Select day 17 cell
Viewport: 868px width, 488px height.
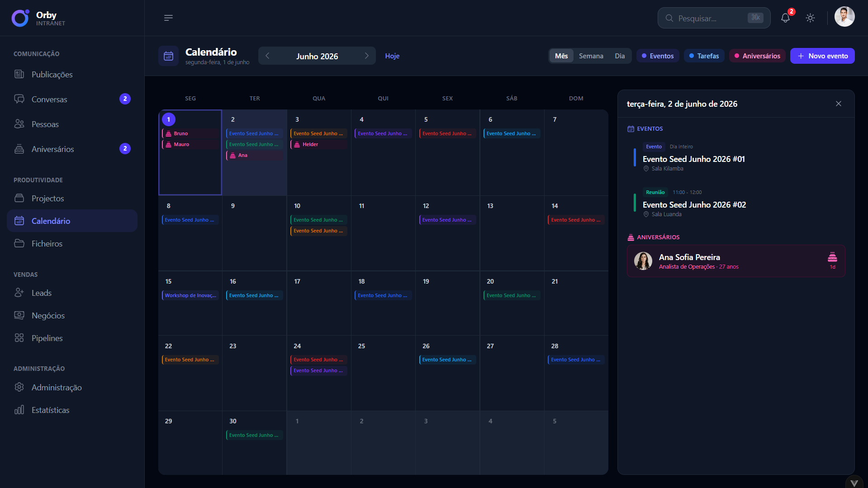click(x=319, y=303)
